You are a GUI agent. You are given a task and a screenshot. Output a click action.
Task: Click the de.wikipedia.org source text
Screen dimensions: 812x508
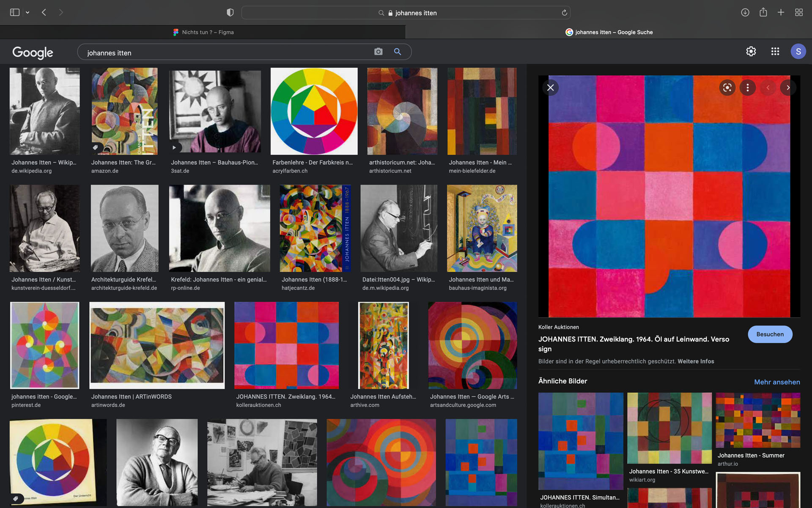pyautogui.click(x=32, y=171)
